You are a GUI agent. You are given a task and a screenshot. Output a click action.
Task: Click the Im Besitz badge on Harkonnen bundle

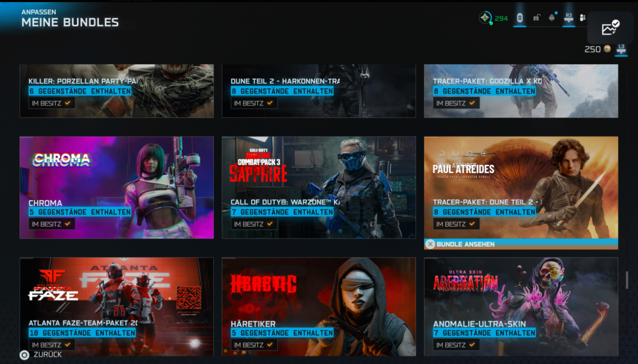[x=254, y=103]
